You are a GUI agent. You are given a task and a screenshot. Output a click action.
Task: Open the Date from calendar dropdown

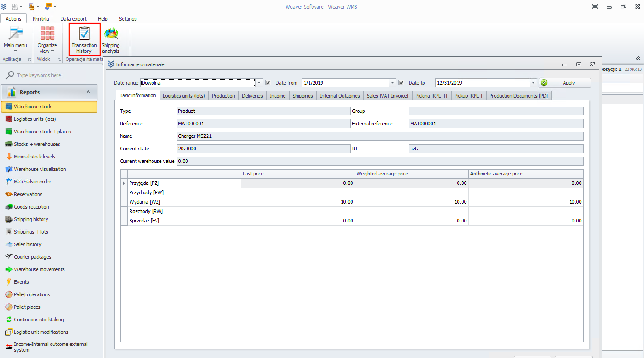[x=393, y=83]
